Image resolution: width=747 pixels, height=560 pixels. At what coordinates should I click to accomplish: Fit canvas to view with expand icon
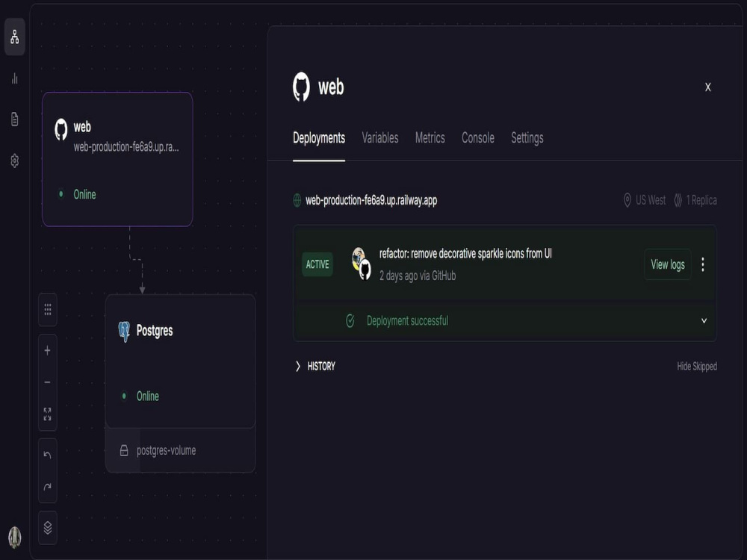48,414
